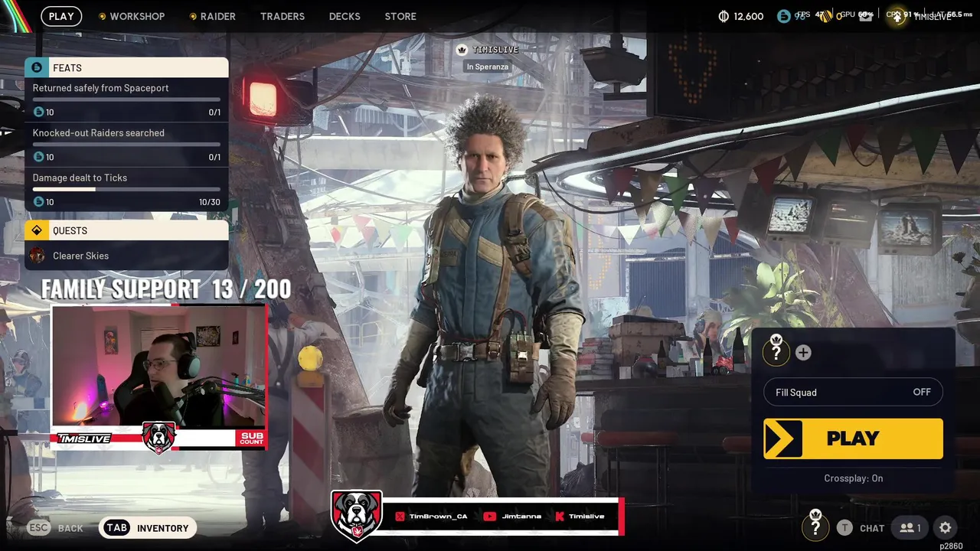Open CHAT with the T key button
Screen dimensions: 980x551
pos(844,528)
